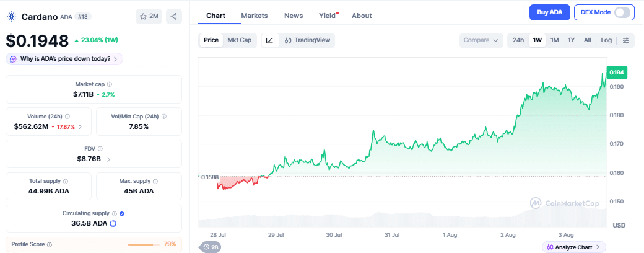Viewport: 644px width, 253px height.
Task: Click the 7.85% Vol/Mkt Cap value
Action: pyautogui.click(x=139, y=126)
